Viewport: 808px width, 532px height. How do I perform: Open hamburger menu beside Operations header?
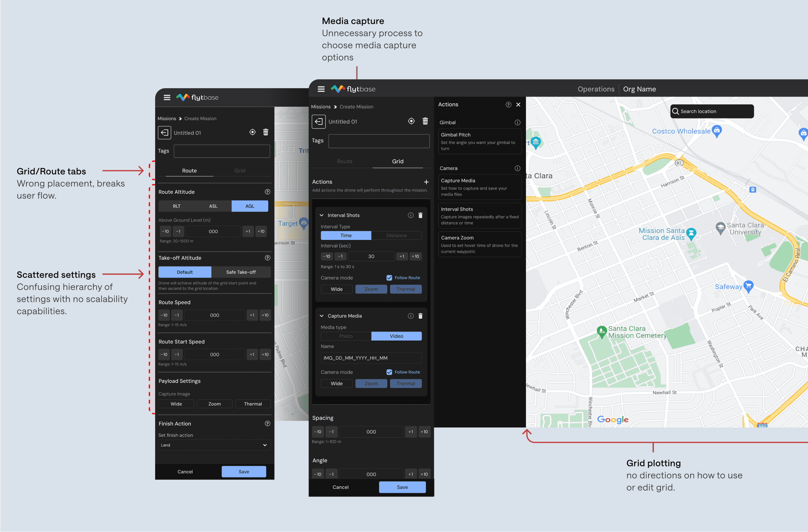(x=321, y=89)
